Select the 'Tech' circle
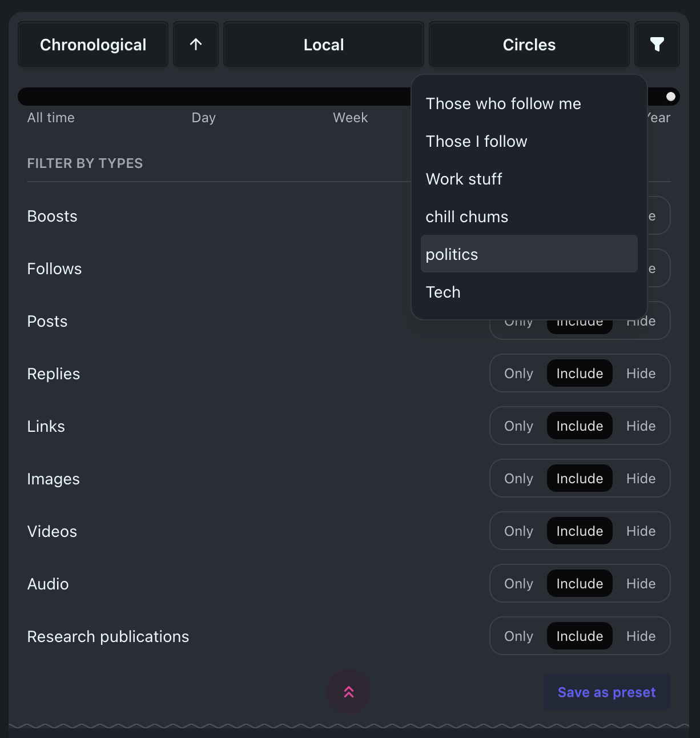This screenshot has width=700, height=738. coord(443,292)
